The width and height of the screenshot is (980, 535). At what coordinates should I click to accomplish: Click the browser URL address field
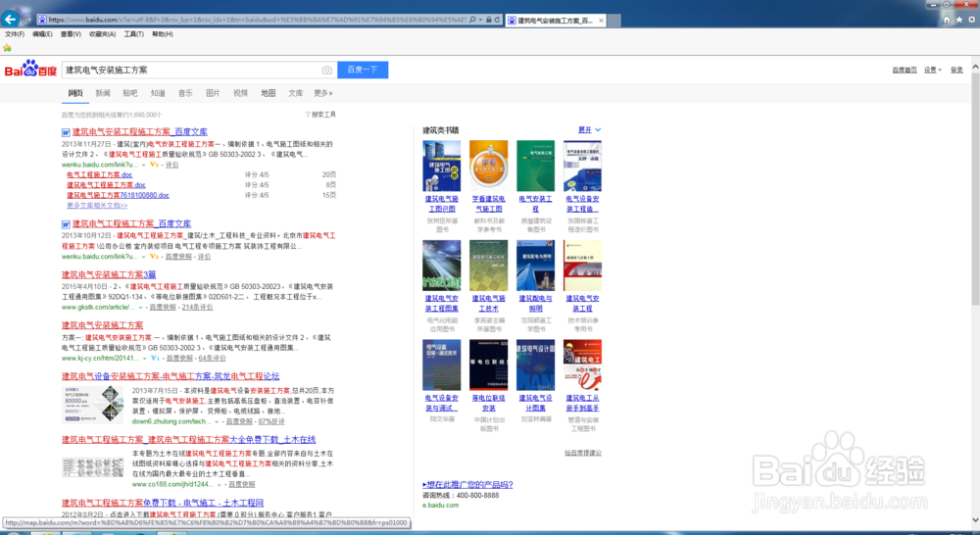point(256,20)
